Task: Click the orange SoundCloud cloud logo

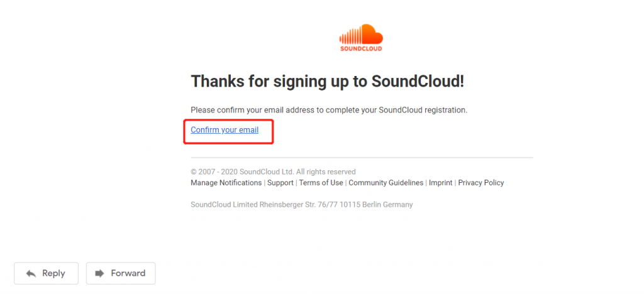Action: point(361,34)
